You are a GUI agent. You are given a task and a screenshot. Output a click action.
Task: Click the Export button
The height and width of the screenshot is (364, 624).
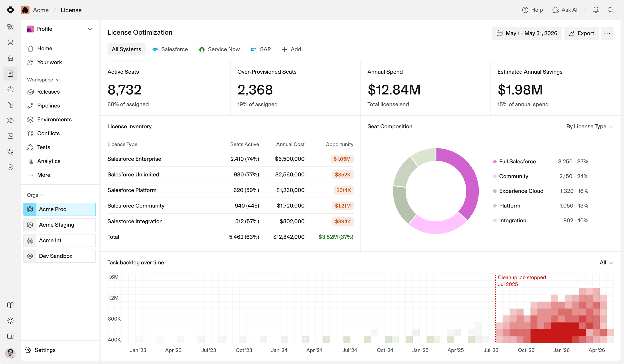coord(581,33)
